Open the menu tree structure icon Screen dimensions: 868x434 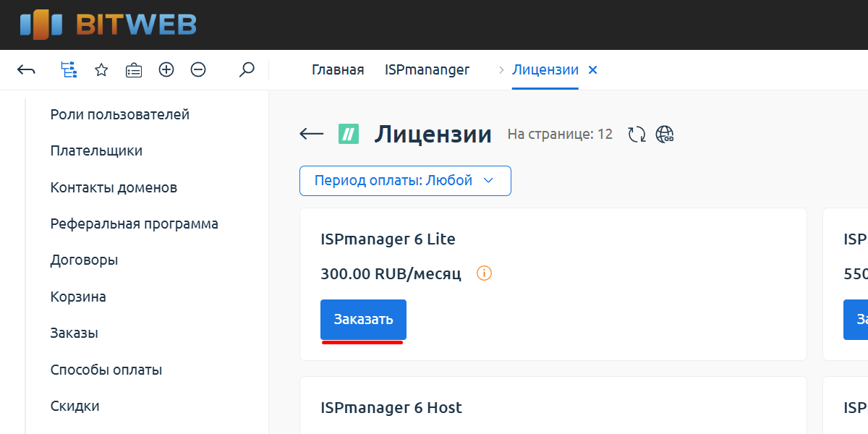tap(69, 70)
